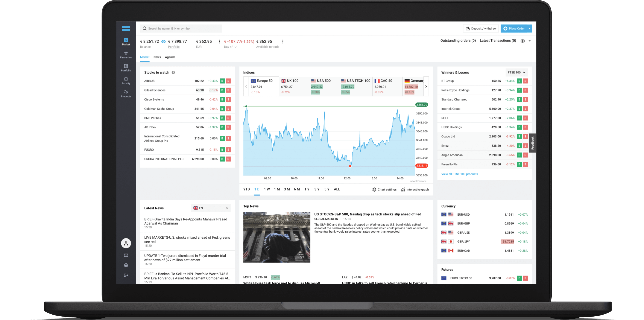Select the UK 100 index tab
Image resolution: width=644 pixels, height=320 pixels.
294,87
